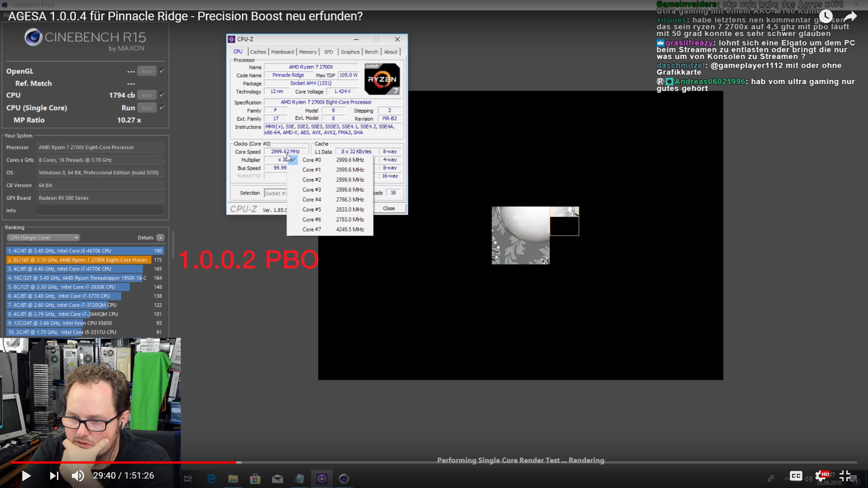Open the Bench tab in CPU-Z
This screenshot has width=868, height=488.
tap(372, 52)
